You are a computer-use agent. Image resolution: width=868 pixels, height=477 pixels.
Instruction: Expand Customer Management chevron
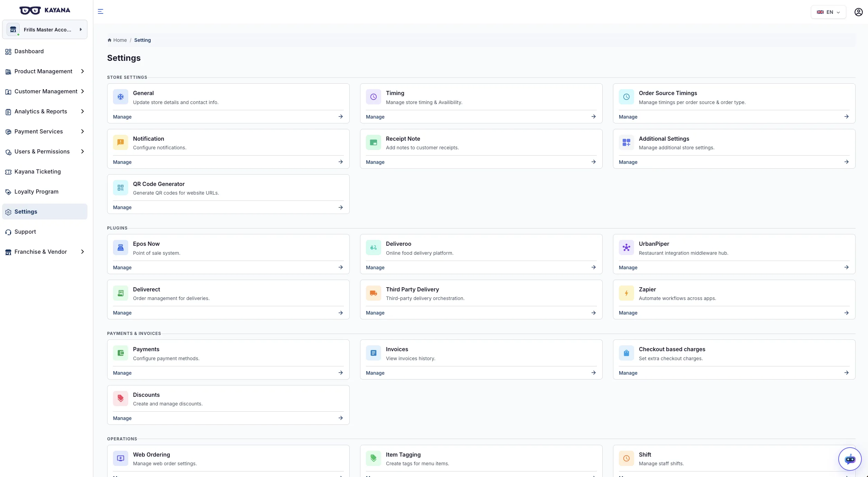(82, 91)
